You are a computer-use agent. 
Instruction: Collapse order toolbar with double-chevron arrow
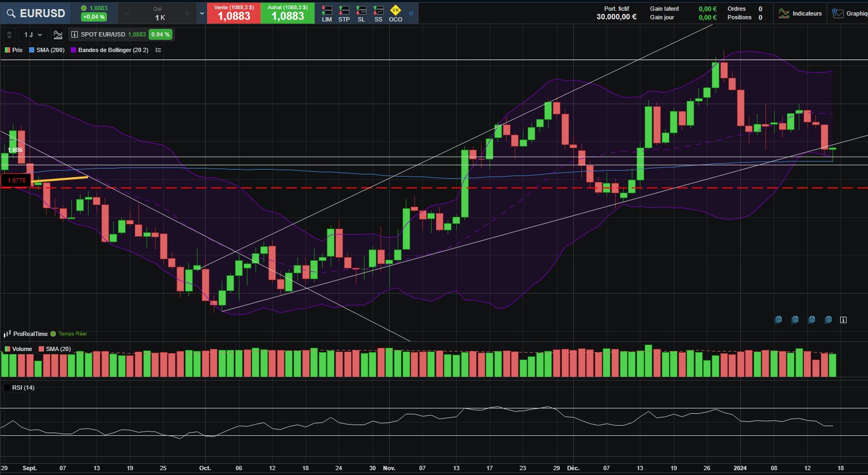click(411, 13)
